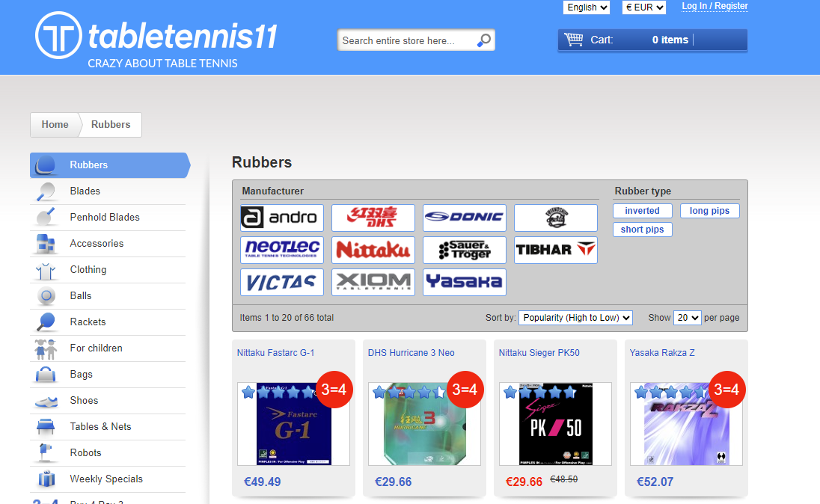Screen dimensions: 820x504
Task: Click the Shoes sneaker icon
Action: [x=46, y=402]
